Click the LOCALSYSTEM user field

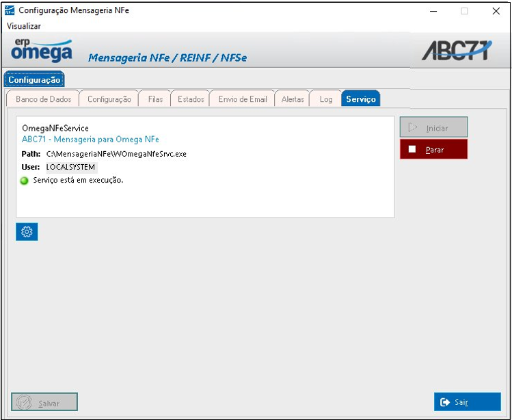(x=72, y=167)
